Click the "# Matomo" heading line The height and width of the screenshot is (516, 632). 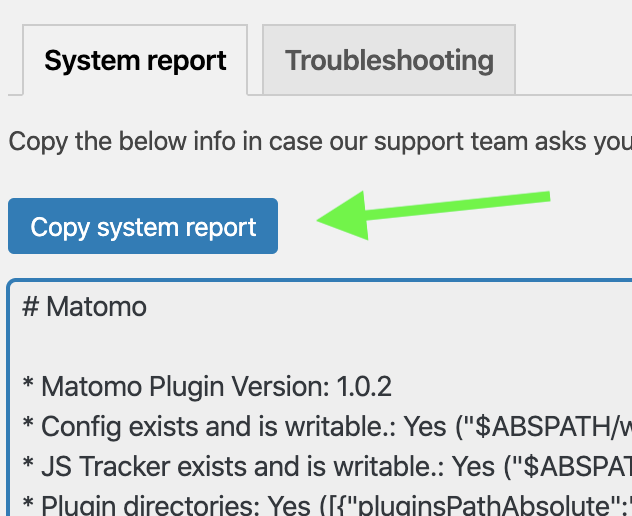[84, 306]
